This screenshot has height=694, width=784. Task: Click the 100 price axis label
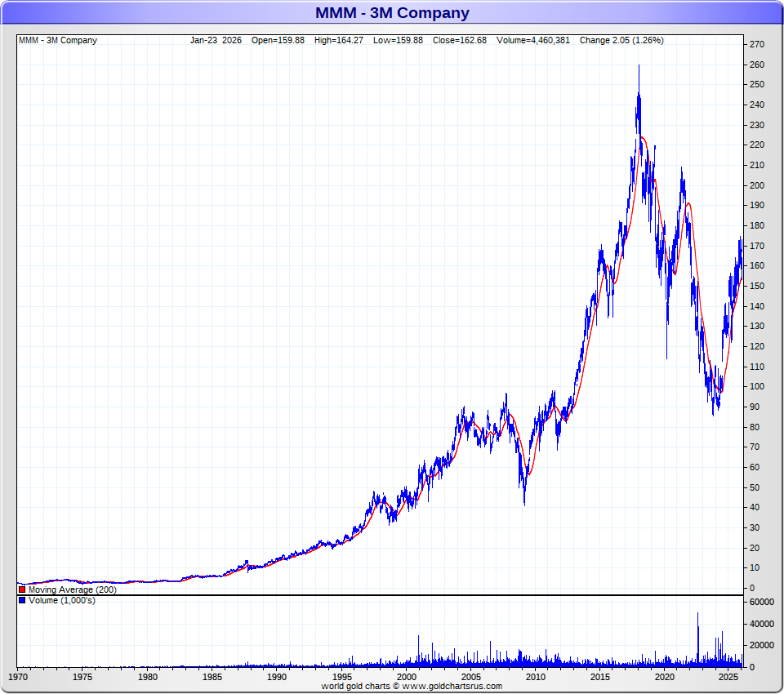coord(757,386)
